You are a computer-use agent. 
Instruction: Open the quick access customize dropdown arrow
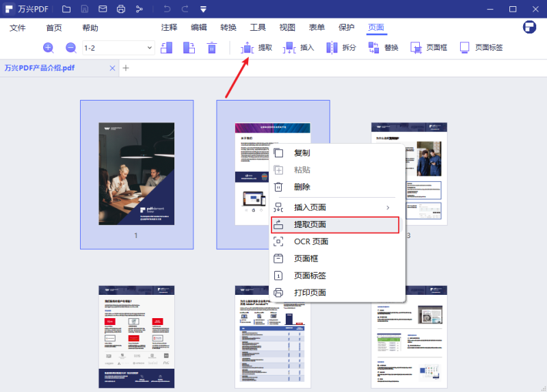coord(203,10)
